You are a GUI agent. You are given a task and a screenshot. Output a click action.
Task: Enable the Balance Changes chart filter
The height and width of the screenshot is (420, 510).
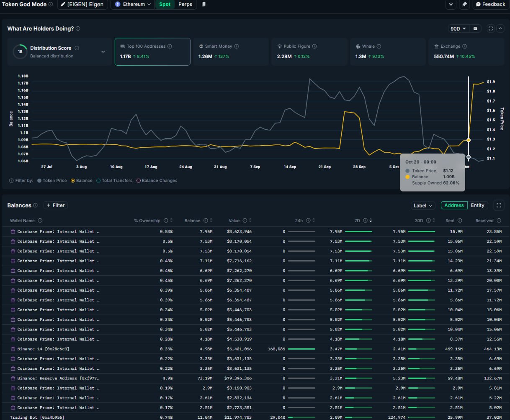coord(157,181)
